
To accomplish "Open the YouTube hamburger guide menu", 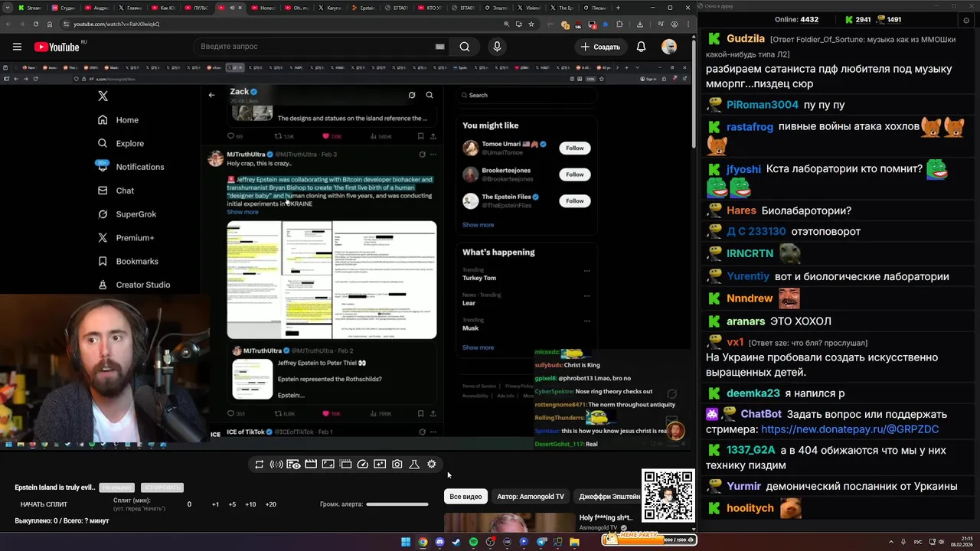I will (x=17, y=47).
